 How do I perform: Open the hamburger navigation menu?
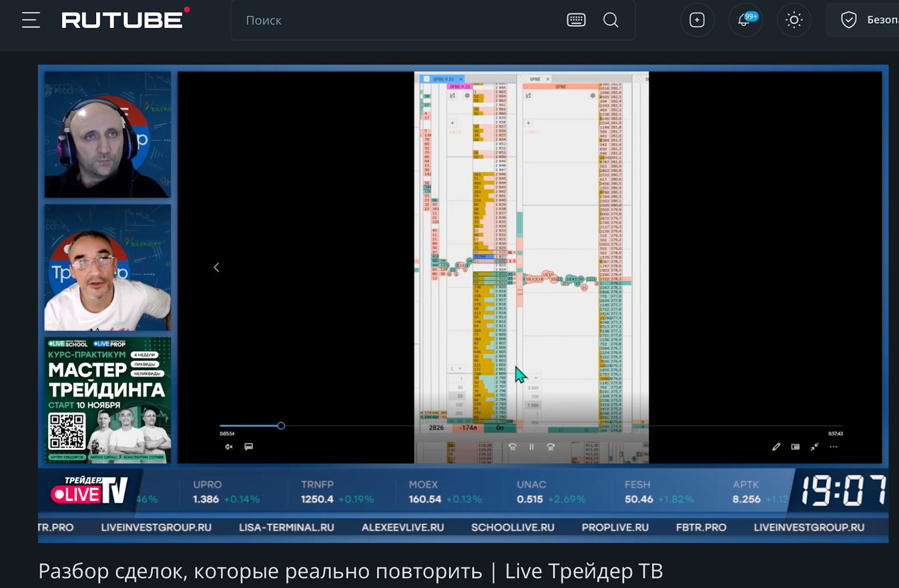point(31,20)
